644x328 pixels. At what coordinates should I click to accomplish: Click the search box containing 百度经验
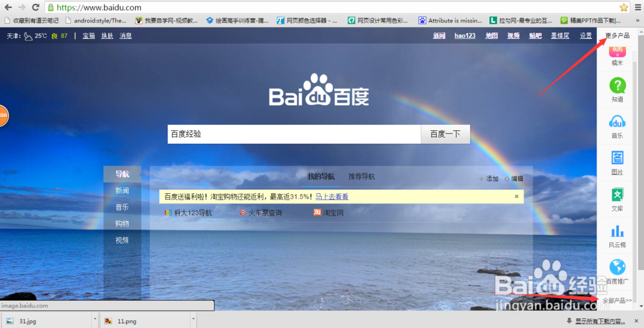click(x=294, y=135)
